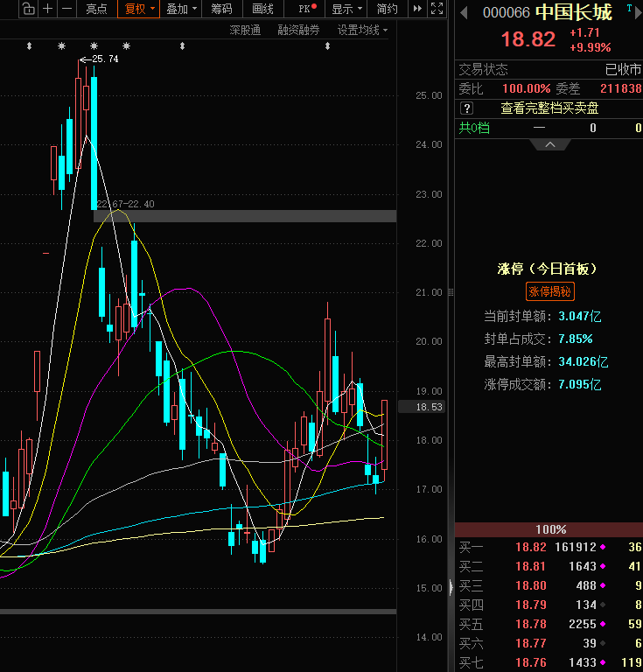Screen dimensions: 643x672
Task: Click the question mark help icon
Action: tap(467, 108)
